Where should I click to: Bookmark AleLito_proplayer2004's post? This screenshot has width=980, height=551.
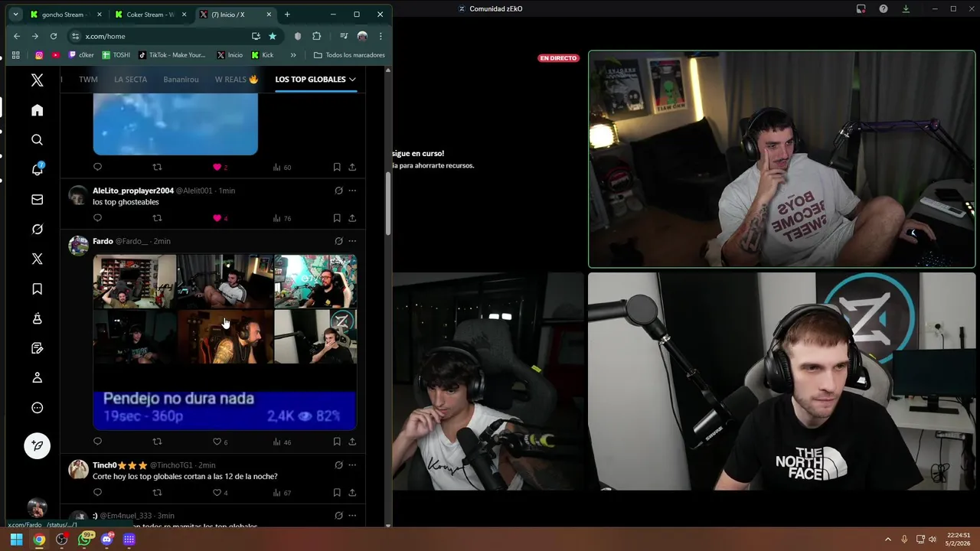click(x=337, y=218)
